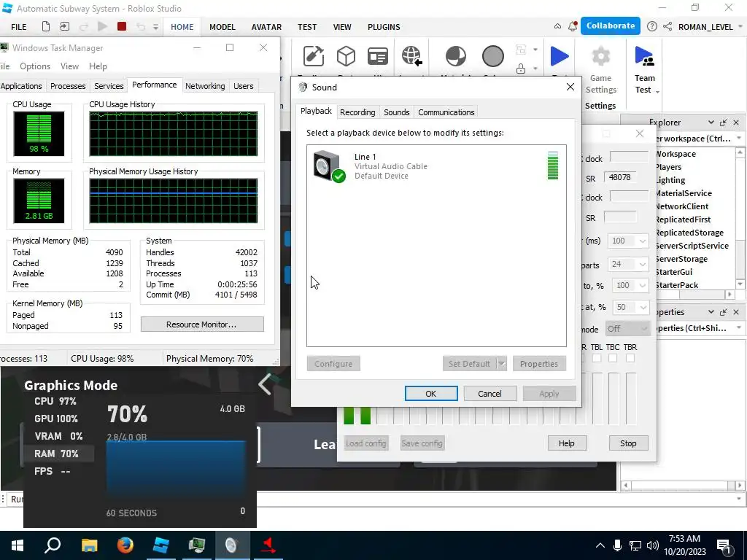Viewport: 747px width, 560px height.
Task: Open the Windows Start menu
Action: (x=18, y=545)
